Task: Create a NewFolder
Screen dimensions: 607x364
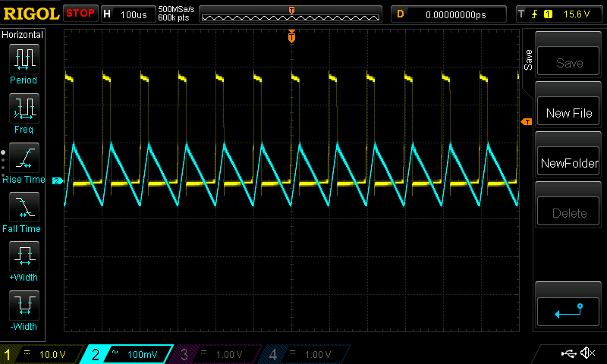Action: click(568, 162)
